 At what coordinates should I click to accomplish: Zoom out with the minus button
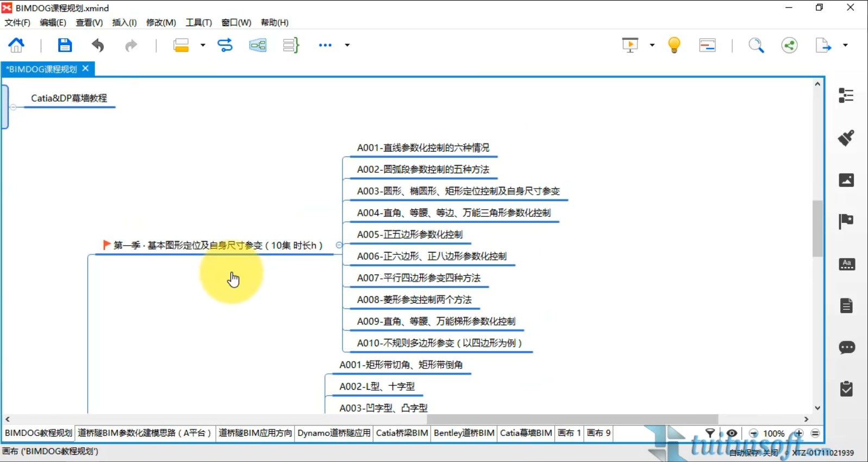pos(753,433)
